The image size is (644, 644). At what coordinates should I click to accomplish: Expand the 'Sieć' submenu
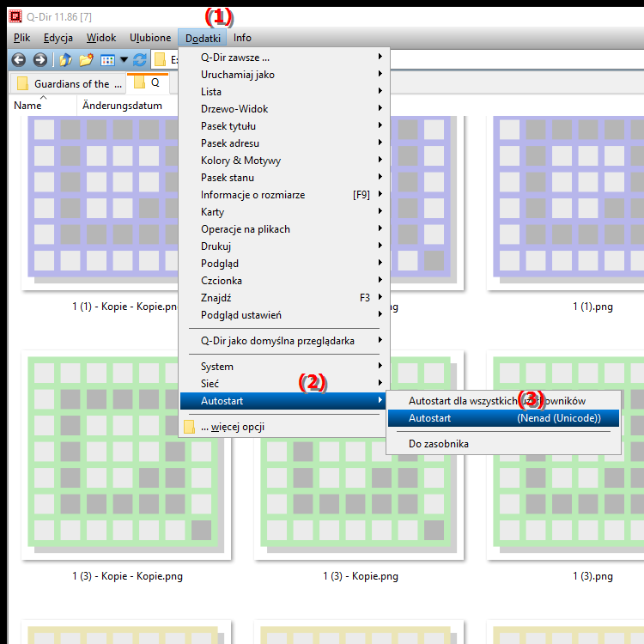[284, 384]
